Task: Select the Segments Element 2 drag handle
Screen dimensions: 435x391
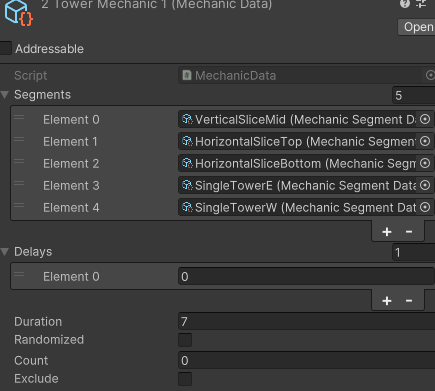Action: tap(19, 161)
